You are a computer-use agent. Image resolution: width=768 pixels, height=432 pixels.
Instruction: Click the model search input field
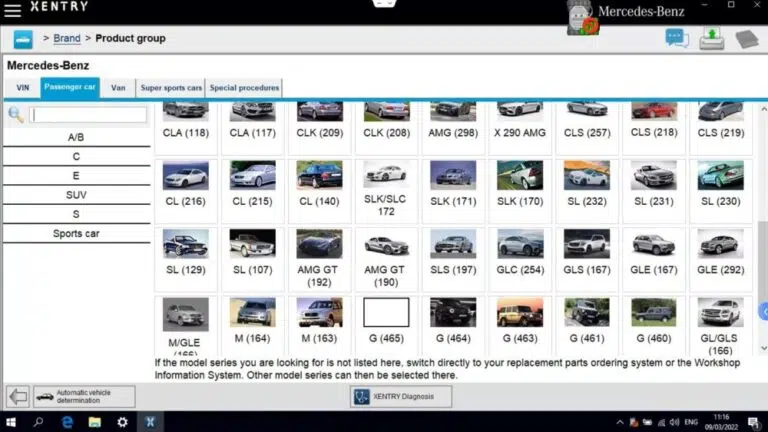tap(88, 115)
